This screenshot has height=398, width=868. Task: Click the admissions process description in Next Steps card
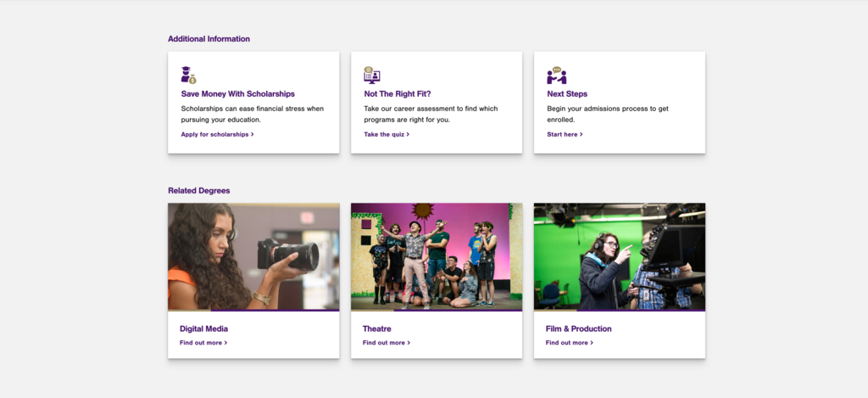point(608,114)
